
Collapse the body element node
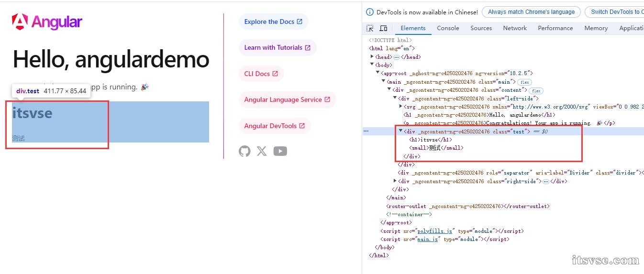coord(372,65)
